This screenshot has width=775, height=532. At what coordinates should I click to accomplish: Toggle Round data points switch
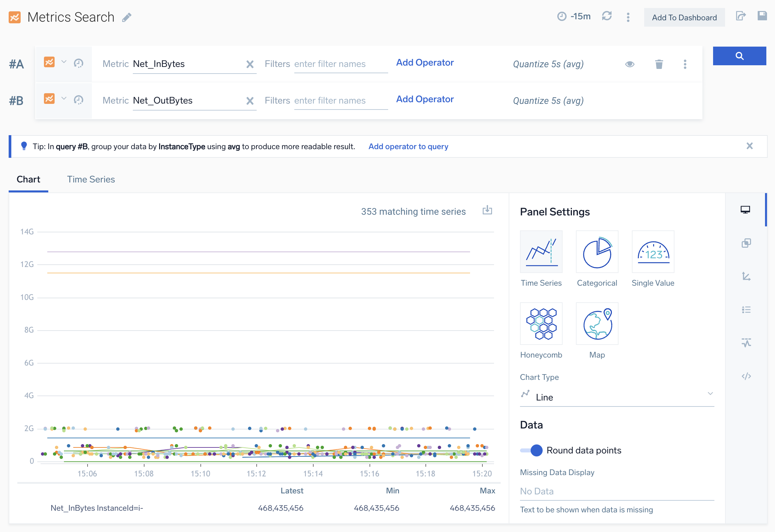(x=531, y=450)
